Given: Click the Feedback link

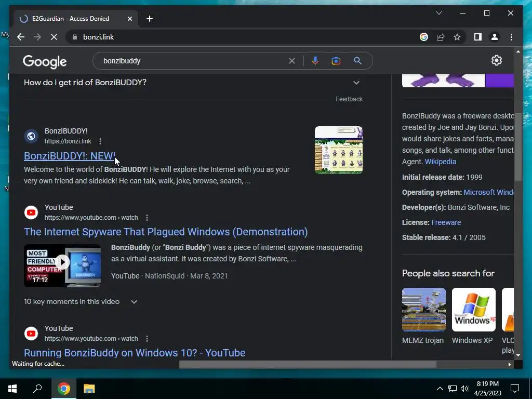Looking at the screenshot, I should 349,99.
